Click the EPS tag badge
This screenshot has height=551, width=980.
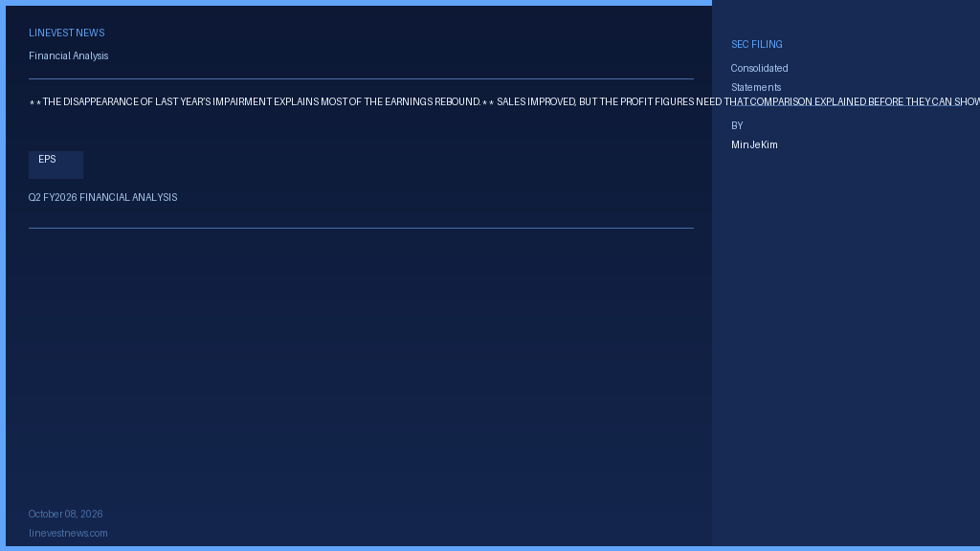(x=56, y=165)
